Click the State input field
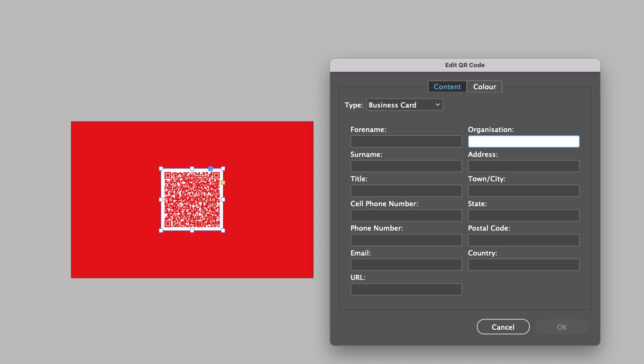The image size is (644, 364). (x=524, y=215)
